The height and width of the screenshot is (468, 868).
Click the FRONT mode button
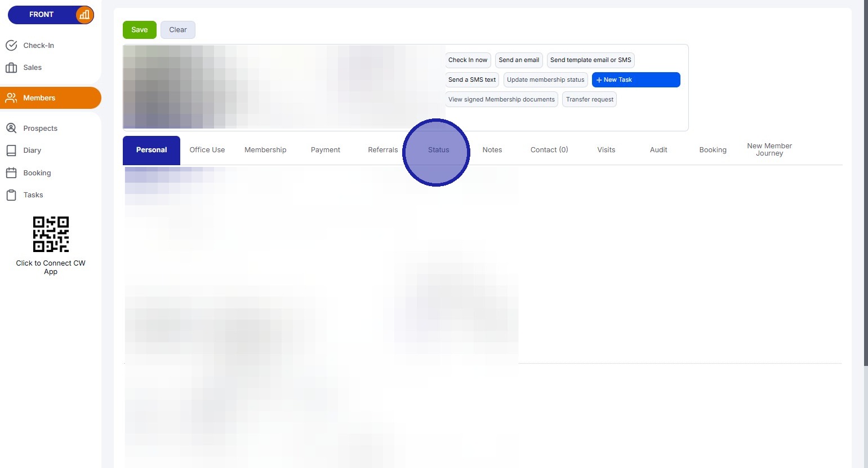pyautogui.click(x=51, y=15)
